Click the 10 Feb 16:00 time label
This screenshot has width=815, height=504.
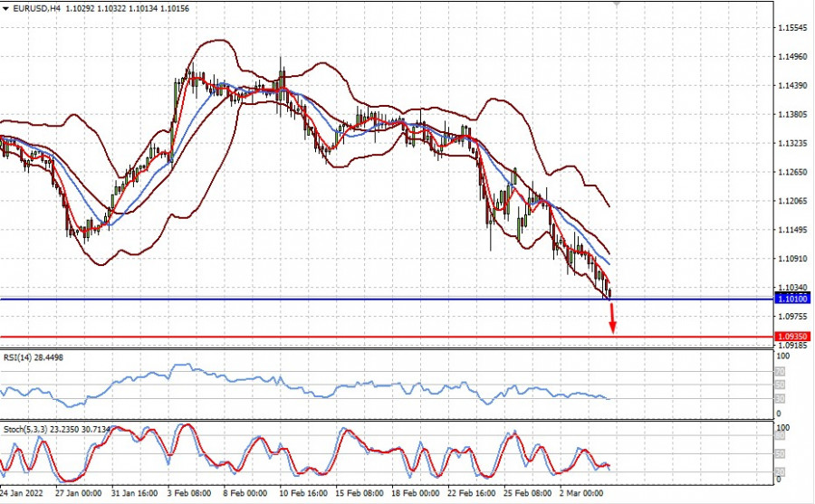pos(303,493)
